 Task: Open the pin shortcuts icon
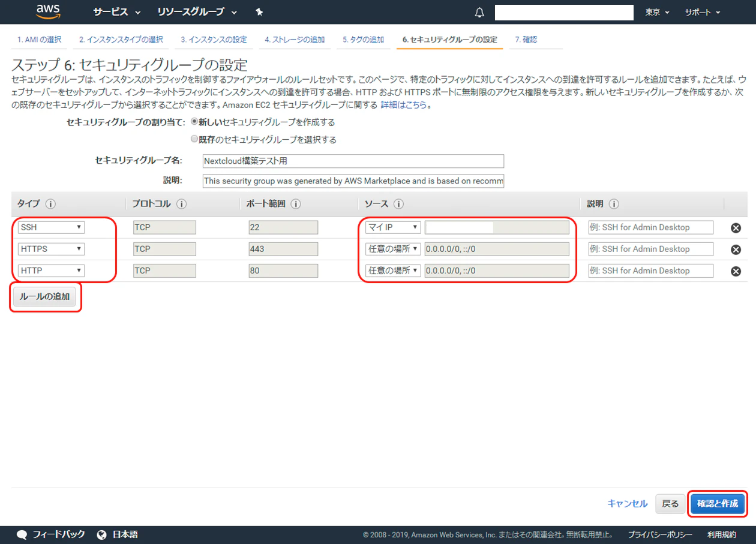(259, 12)
